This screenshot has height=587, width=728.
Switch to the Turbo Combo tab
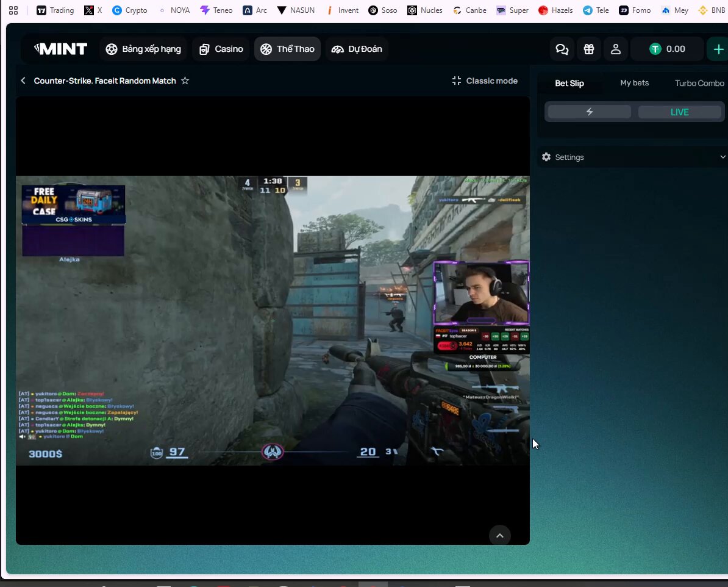[699, 83]
